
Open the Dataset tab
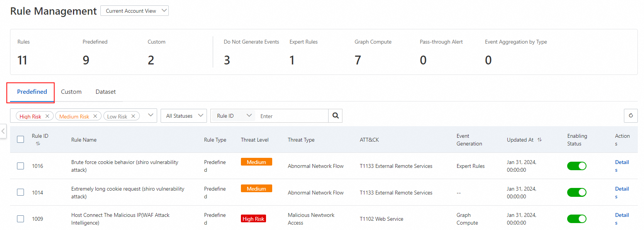pos(105,92)
